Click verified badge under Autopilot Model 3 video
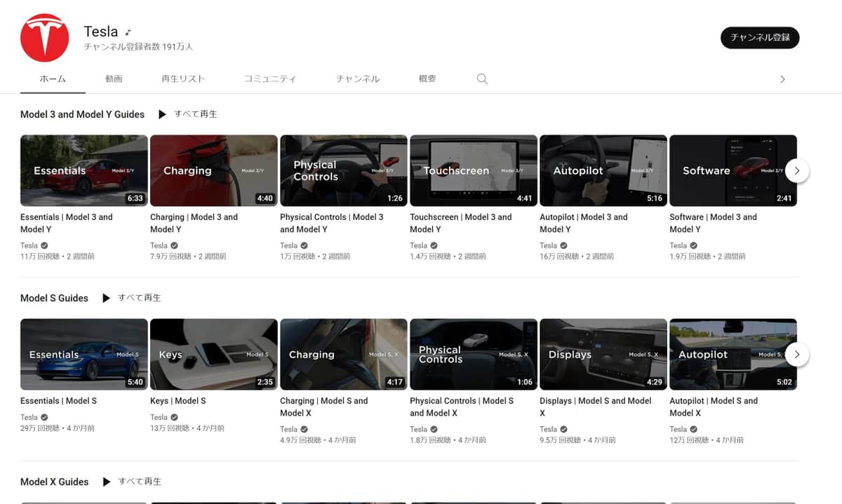The image size is (842, 504). 563,245
